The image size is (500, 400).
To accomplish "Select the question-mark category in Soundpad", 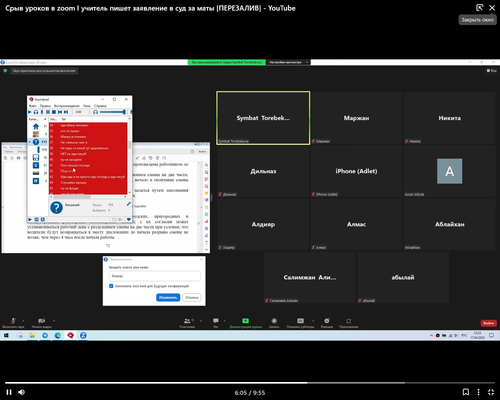I will (36, 142).
